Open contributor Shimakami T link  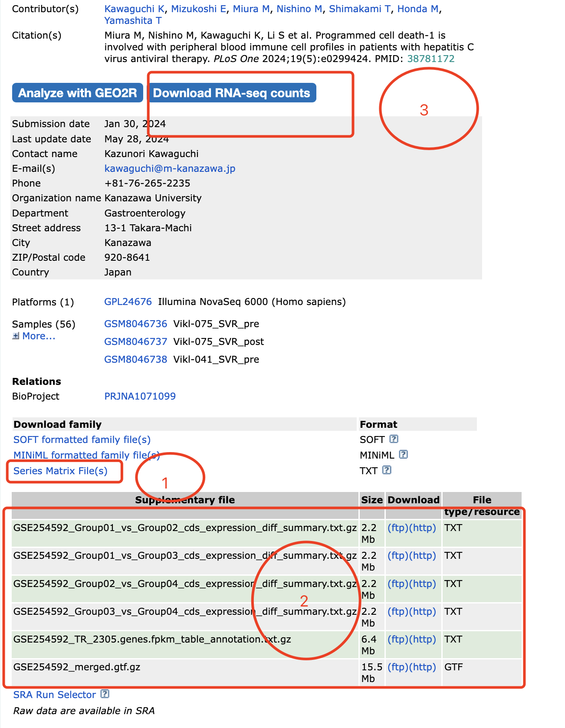point(360,9)
